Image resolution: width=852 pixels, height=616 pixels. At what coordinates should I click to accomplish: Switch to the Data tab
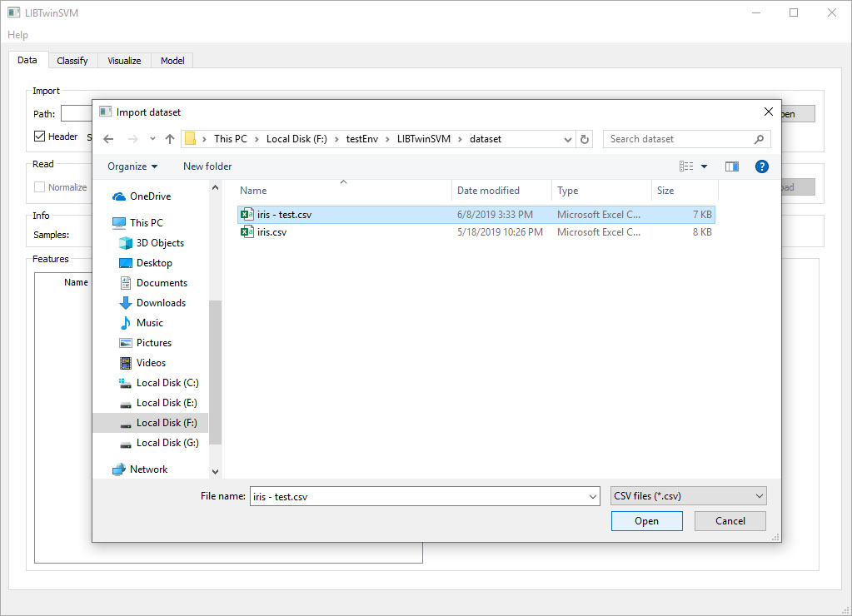tap(27, 60)
